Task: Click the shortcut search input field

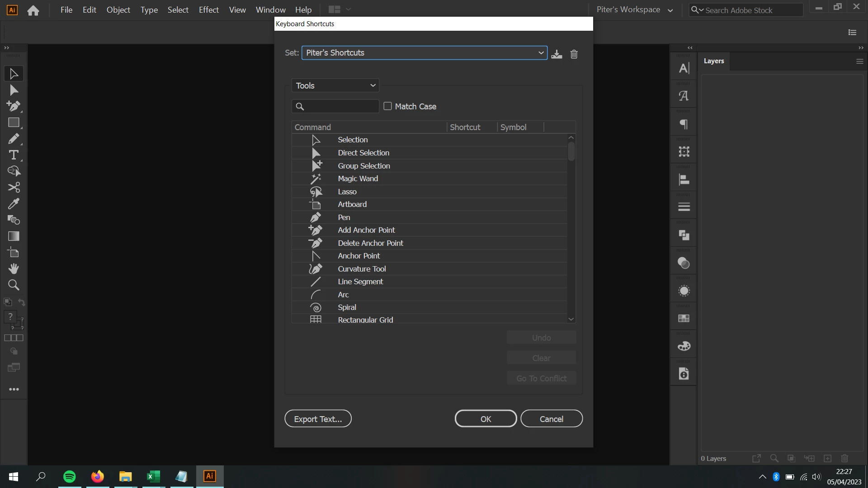Action: coord(340,106)
